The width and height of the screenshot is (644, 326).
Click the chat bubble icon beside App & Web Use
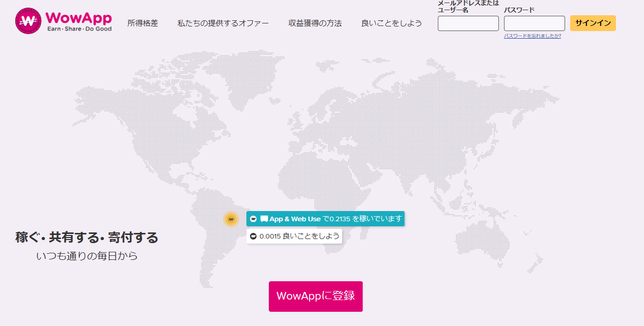[x=264, y=219]
